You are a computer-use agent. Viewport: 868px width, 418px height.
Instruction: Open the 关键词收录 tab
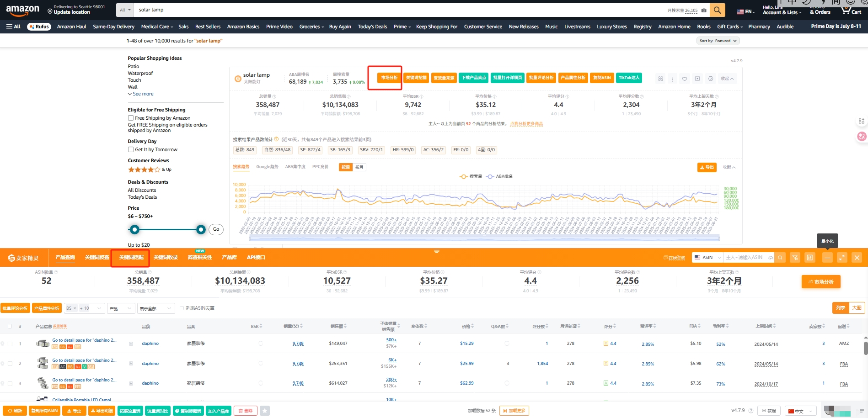[166, 258]
